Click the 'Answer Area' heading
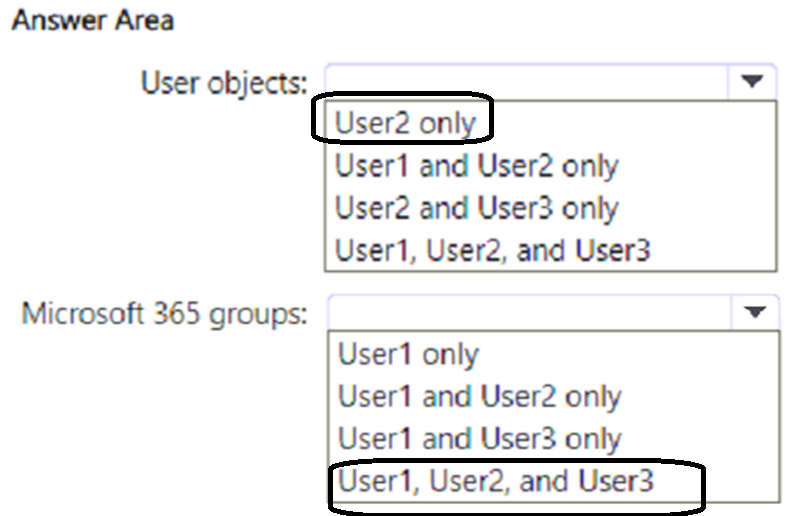 tap(92, 20)
